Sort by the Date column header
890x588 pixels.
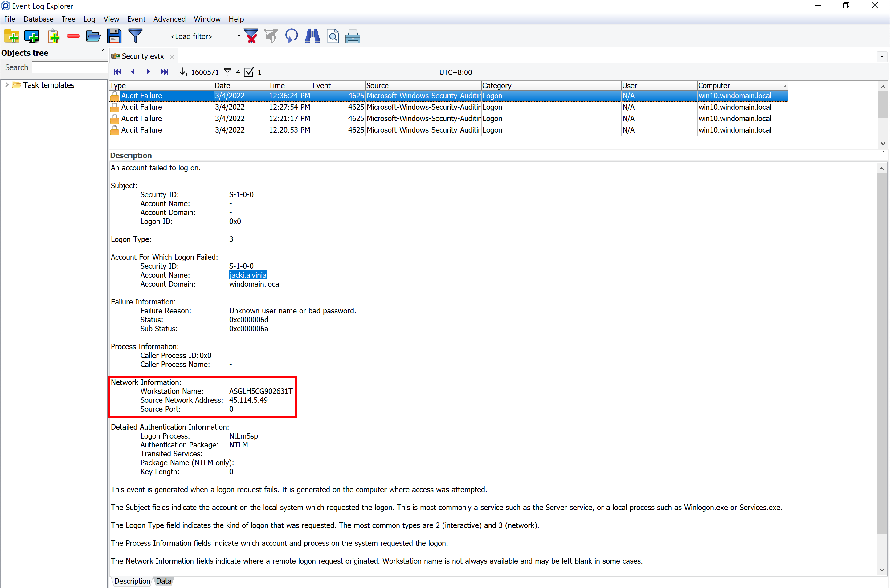(241, 85)
